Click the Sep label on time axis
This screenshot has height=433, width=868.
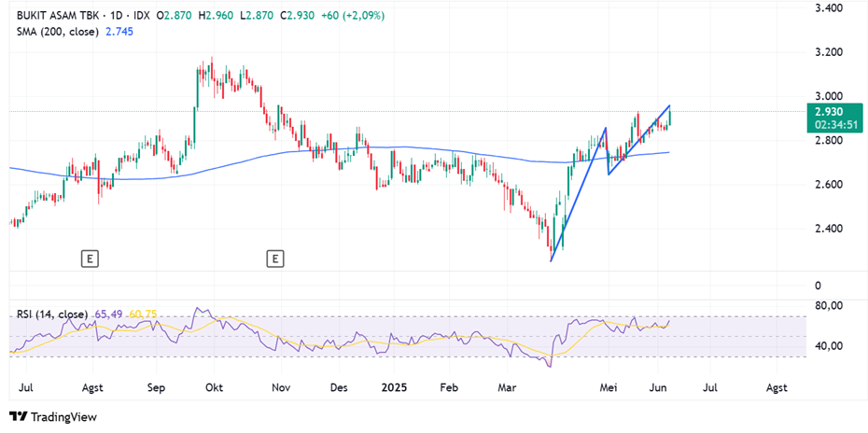[x=157, y=387]
